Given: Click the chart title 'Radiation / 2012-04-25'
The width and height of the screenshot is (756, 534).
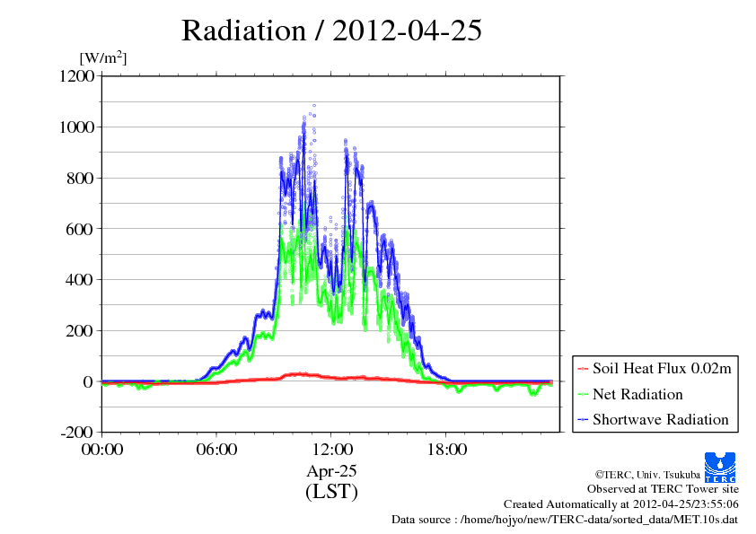Looking at the screenshot, I should pos(331,31).
